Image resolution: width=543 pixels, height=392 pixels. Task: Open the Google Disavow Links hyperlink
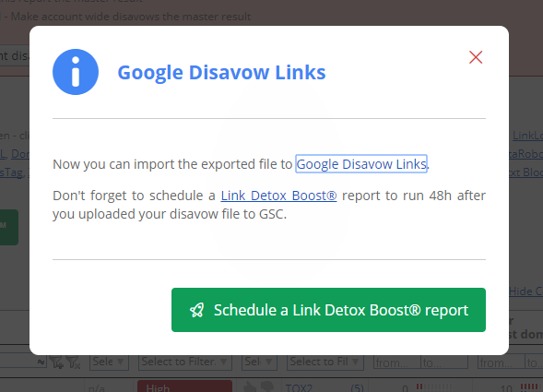coord(361,164)
